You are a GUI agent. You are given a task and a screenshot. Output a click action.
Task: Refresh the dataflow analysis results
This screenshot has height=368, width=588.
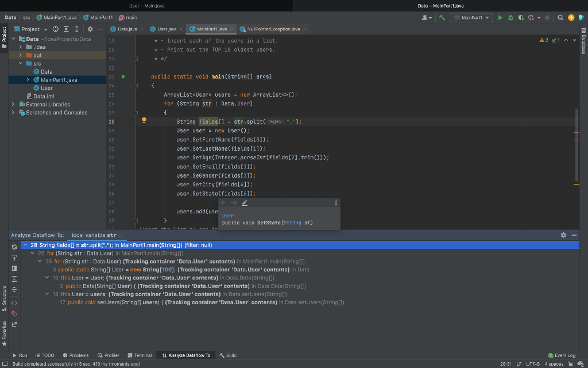(14, 247)
